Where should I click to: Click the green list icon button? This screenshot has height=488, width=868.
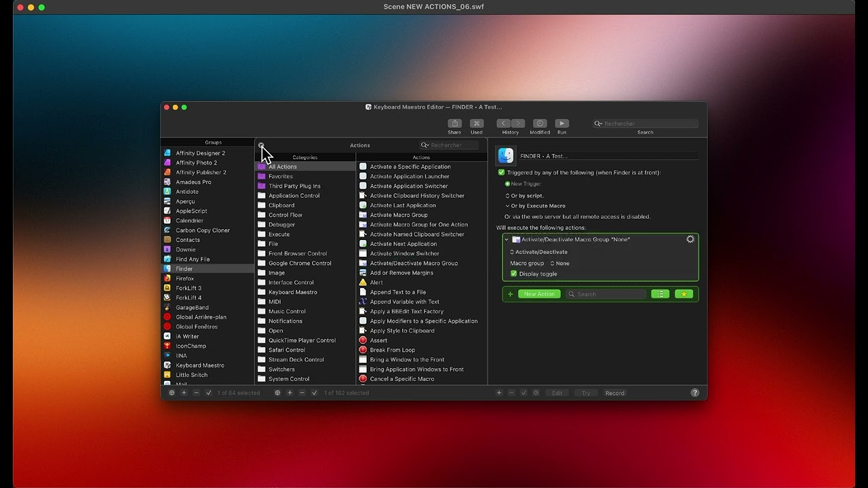(660, 294)
